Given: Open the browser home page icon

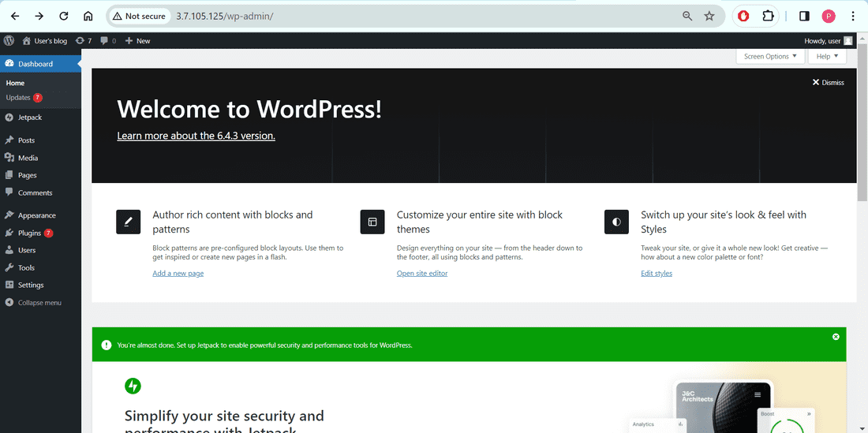Looking at the screenshot, I should tap(88, 16).
